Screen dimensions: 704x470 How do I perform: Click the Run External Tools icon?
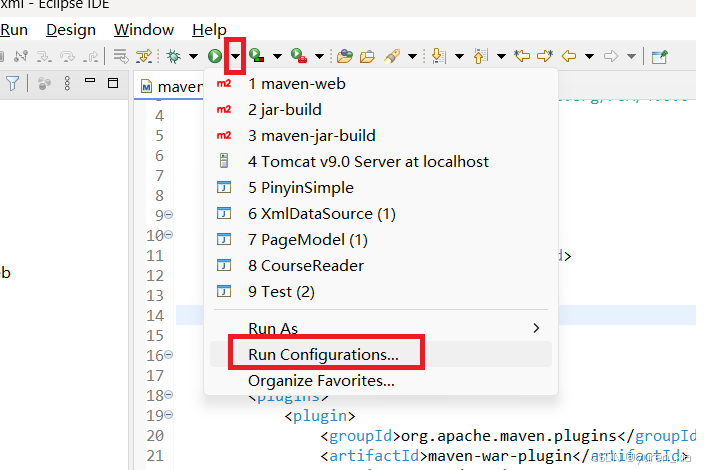tap(299, 56)
